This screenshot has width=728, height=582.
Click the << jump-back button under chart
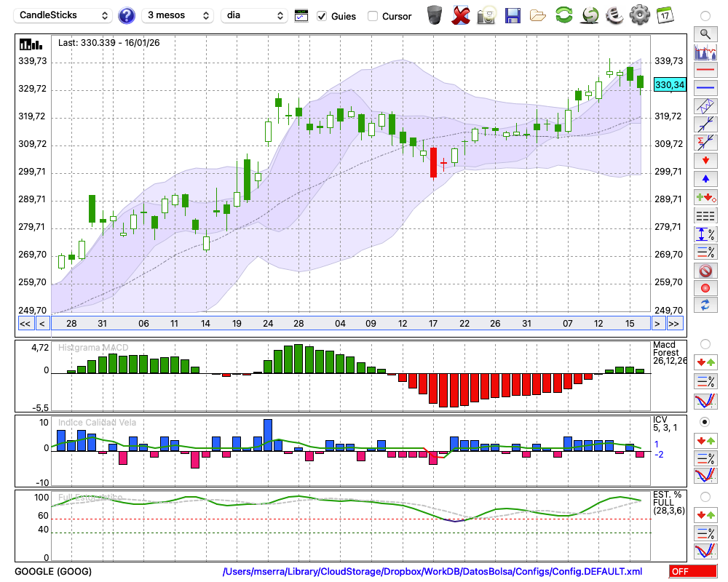(x=25, y=324)
